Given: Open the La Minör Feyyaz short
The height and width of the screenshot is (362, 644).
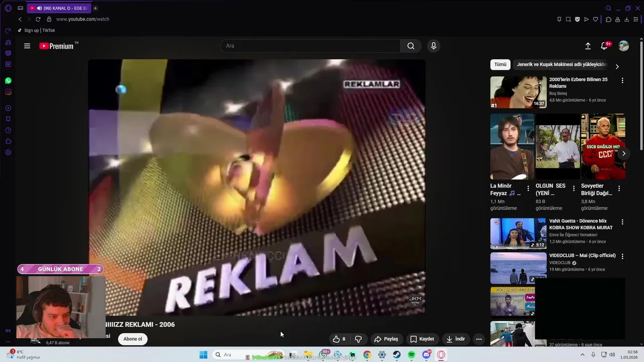Looking at the screenshot, I should pyautogui.click(x=512, y=146).
